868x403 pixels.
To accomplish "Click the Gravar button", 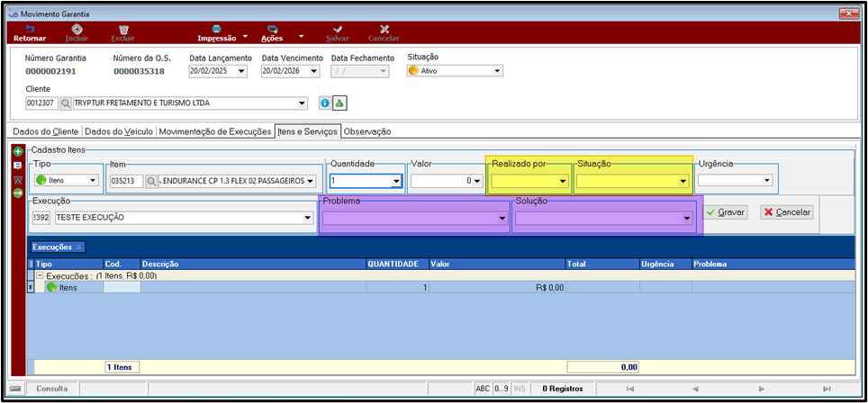I will click(x=726, y=212).
